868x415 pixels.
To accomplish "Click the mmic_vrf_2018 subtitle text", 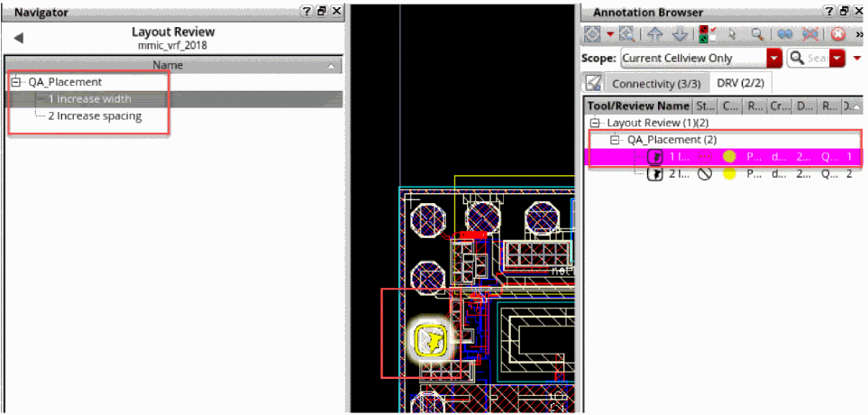I will (173, 45).
